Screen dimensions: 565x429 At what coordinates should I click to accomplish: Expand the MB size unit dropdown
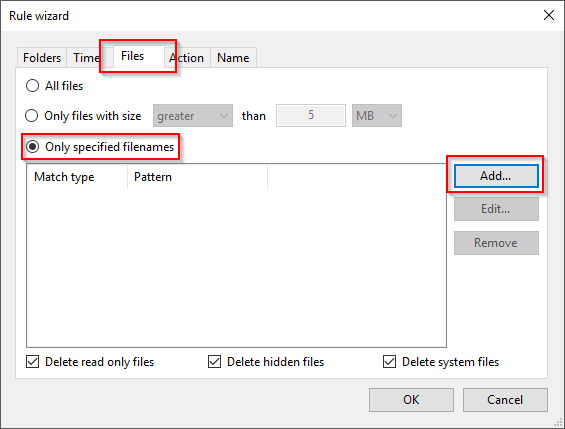coord(377,116)
